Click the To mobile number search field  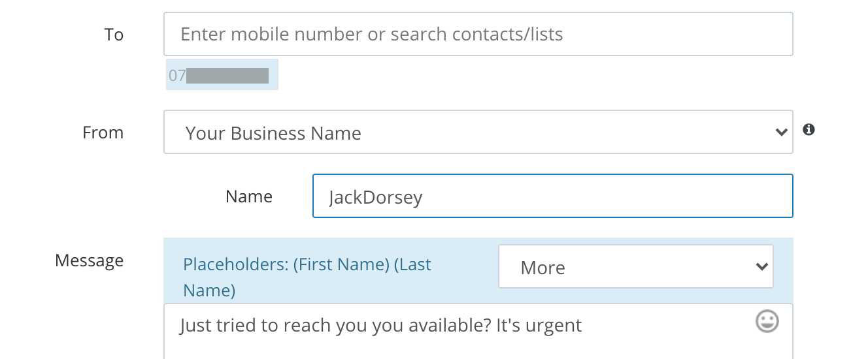coord(477,34)
